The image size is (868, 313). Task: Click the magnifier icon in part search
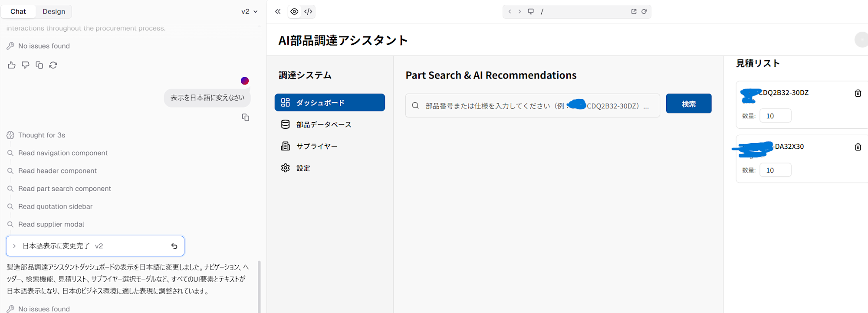[x=415, y=105]
